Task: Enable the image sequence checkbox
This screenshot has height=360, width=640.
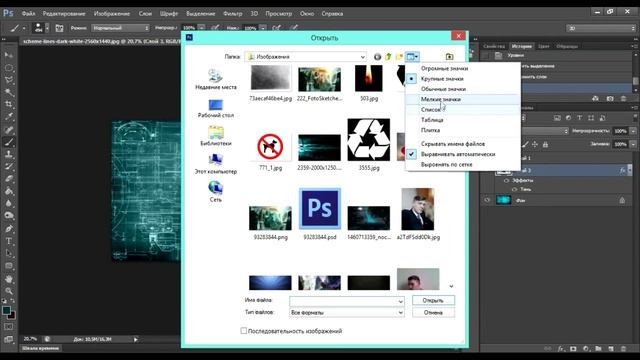Action: (x=244, y=331)
